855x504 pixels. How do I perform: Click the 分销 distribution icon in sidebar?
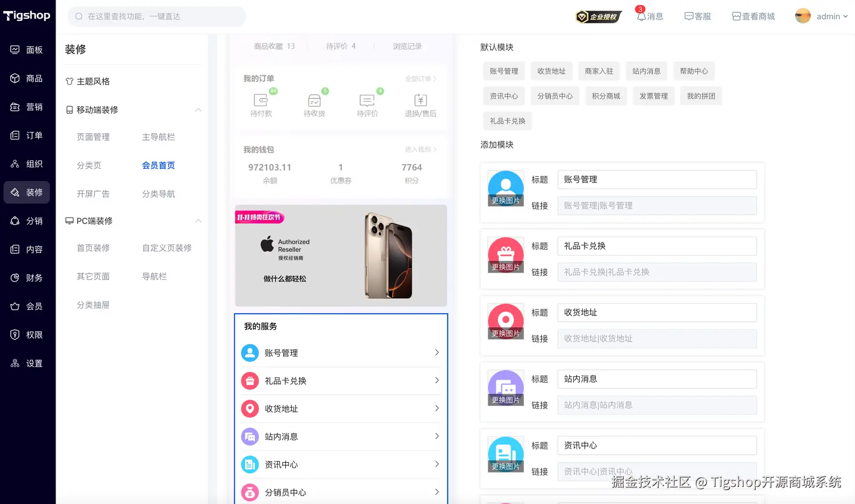15,221
